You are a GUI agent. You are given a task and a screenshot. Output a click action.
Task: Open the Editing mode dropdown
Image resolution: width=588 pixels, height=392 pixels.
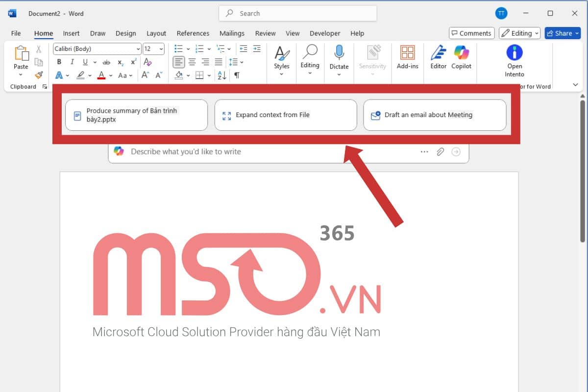pos(519,33)
